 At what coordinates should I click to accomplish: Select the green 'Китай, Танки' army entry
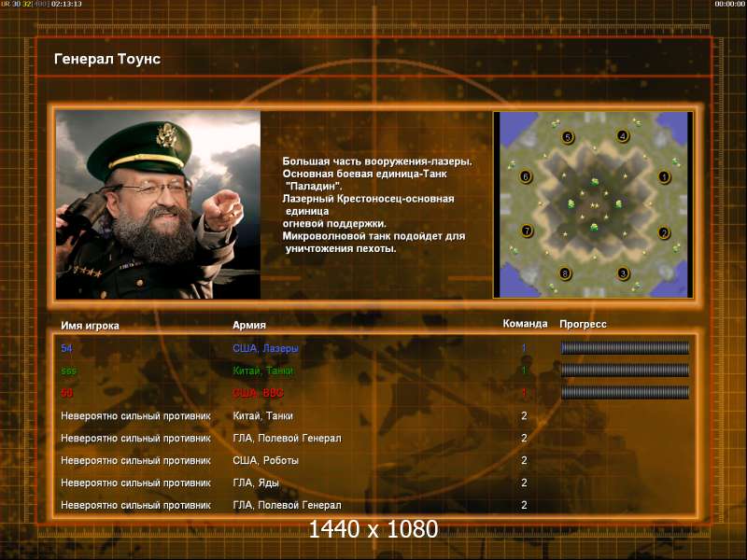[x=263, y=371]
